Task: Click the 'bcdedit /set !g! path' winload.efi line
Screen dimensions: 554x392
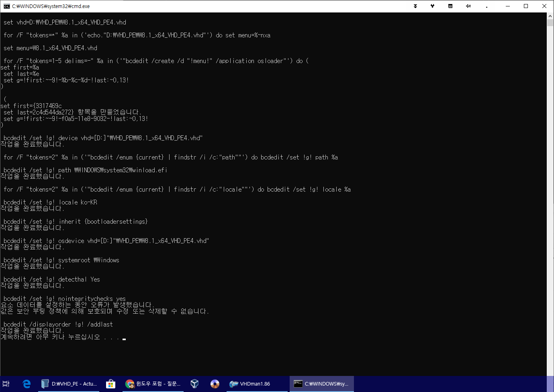Action: [x=85, y=170]
